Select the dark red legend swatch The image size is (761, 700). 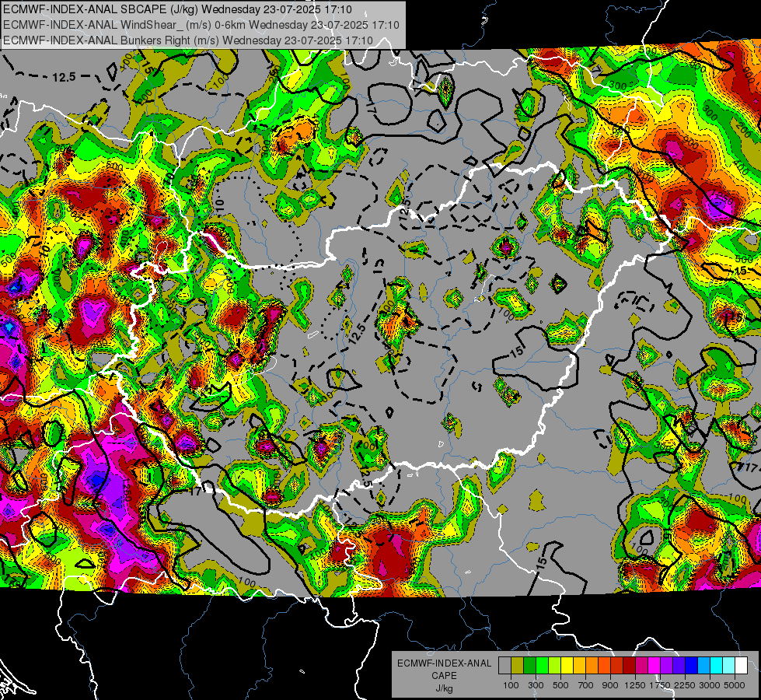click(x=629, y=665)
